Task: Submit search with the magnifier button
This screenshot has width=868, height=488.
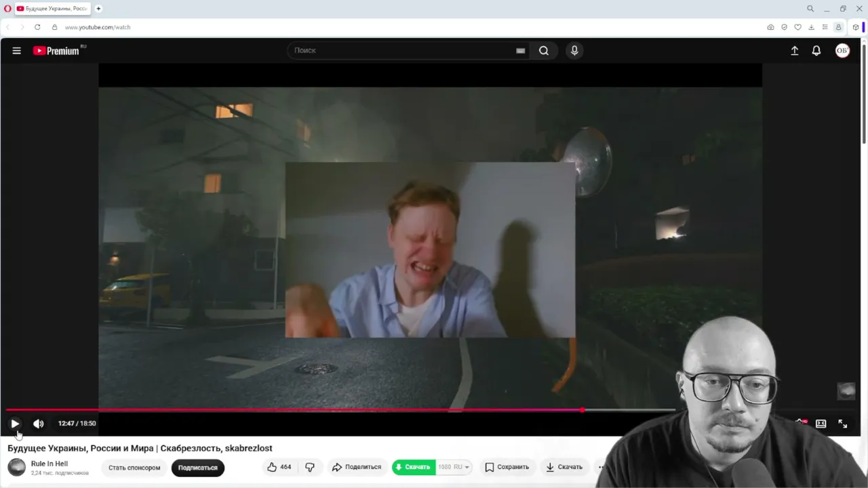Action: 544,51
